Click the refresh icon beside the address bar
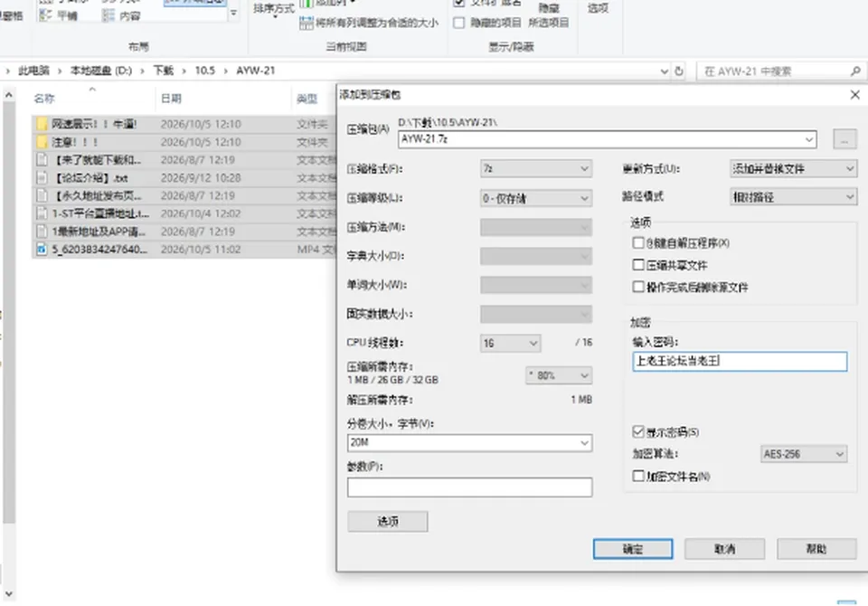The width and height of the screenshot is (868, 606). tap(679, 71)
